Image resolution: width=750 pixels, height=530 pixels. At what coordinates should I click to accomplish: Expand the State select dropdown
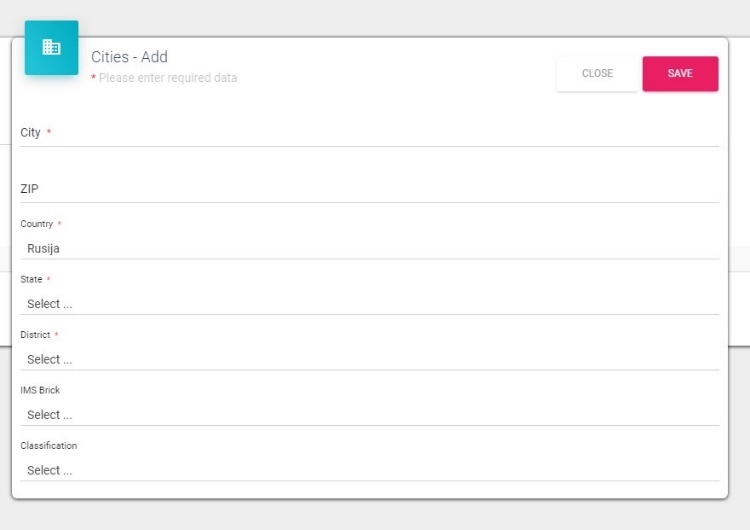click(x=370, y=304)
